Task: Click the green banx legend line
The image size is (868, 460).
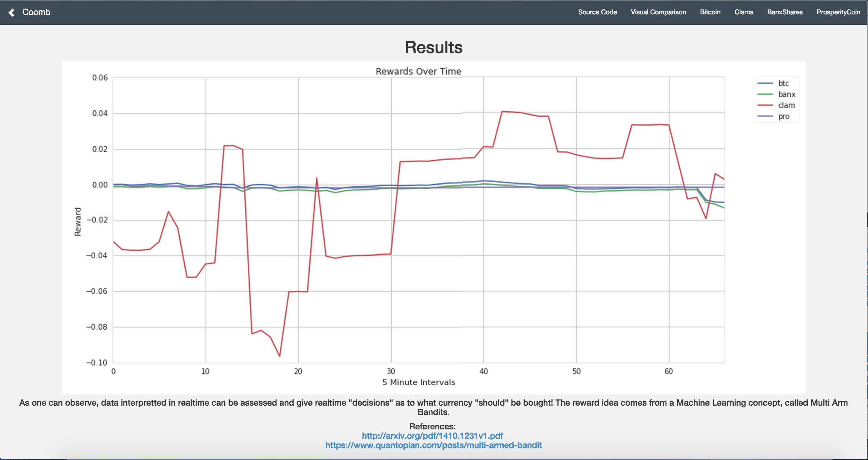Action: 765,94
